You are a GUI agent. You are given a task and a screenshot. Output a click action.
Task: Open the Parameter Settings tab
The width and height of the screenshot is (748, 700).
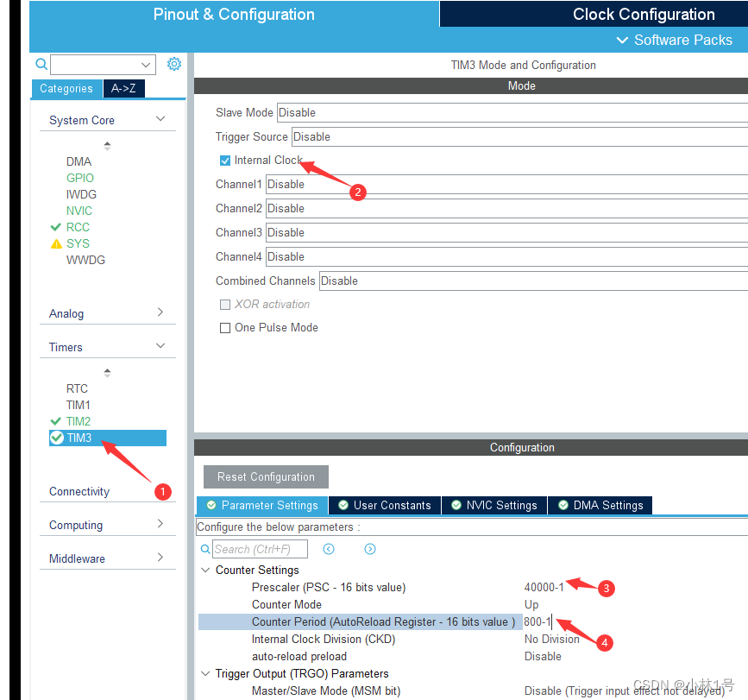[262, 505]
